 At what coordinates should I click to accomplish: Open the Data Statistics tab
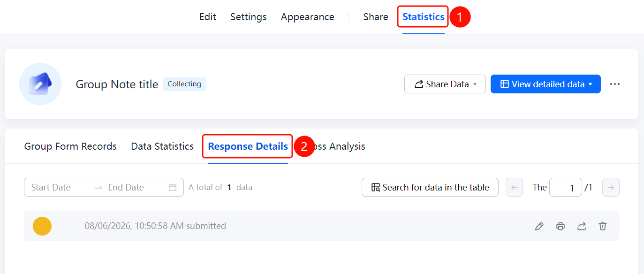click(162, 146)
